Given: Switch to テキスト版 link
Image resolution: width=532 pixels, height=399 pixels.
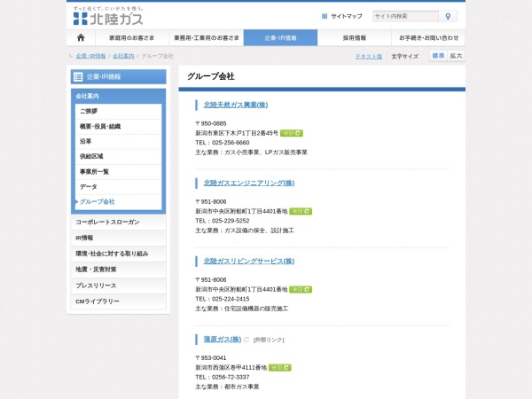Looking at the screenshot, I should [x=369, y=57].
